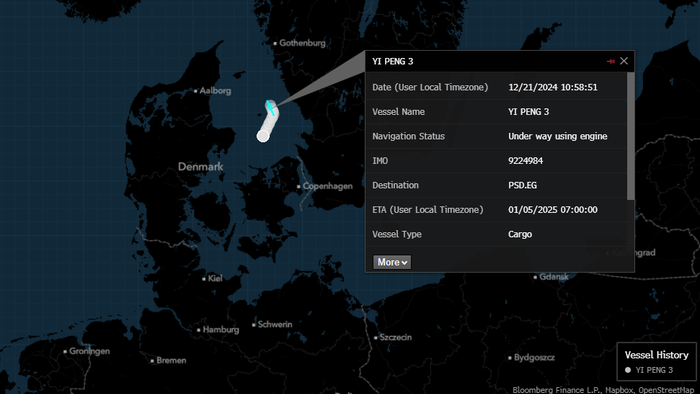Screen dimensions: 700x394
Task: Close the YI PENG 3 info popup
Action: click(x=624, y=61)
